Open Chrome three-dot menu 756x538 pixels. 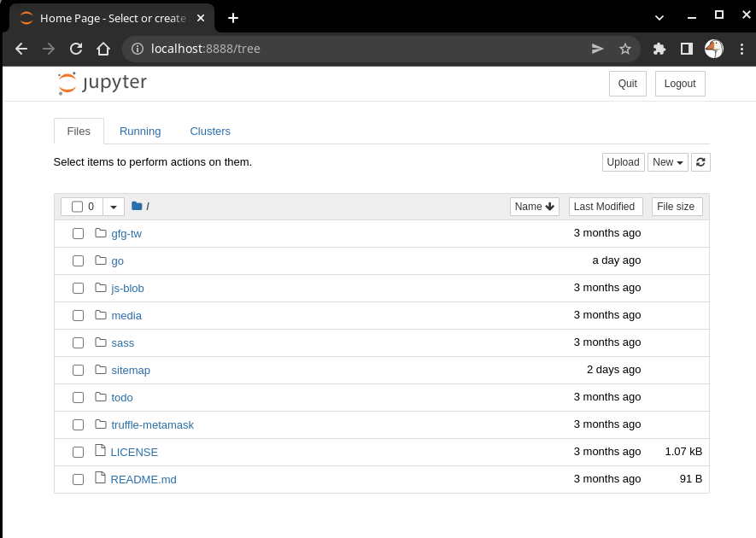[x=742, y=49]
